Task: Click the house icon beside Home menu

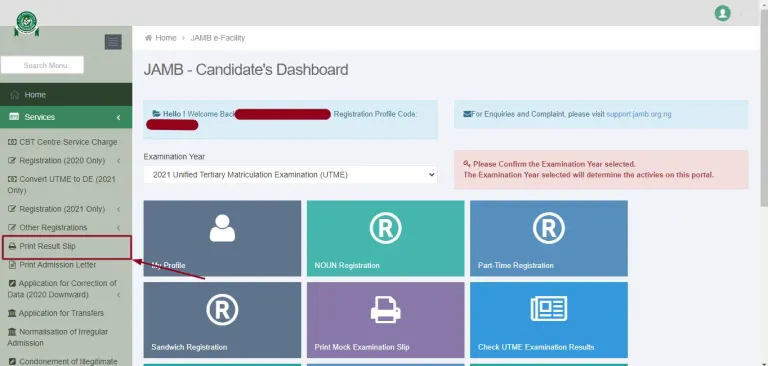Action: point(15,95)
